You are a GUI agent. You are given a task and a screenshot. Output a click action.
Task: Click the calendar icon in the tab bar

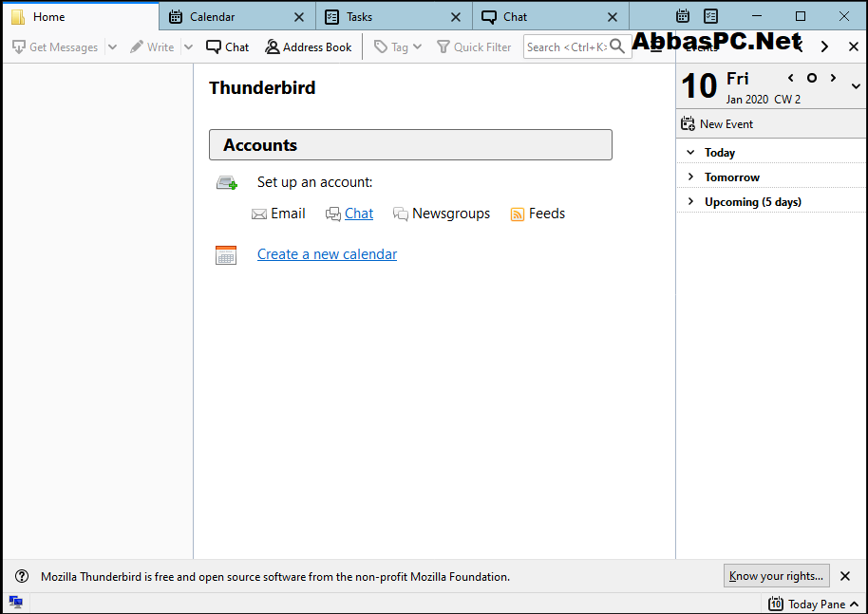[x=683, y=16]
